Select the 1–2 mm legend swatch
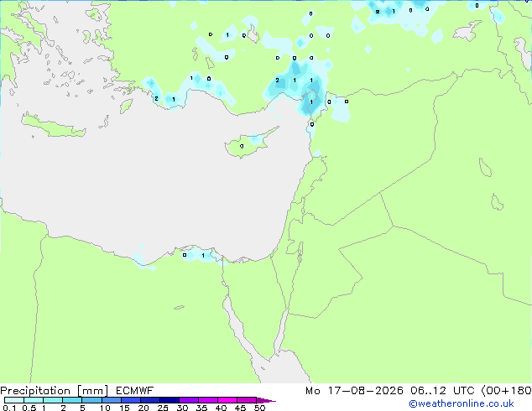This screenshot has width=532, height=411. tap(53, 400)
